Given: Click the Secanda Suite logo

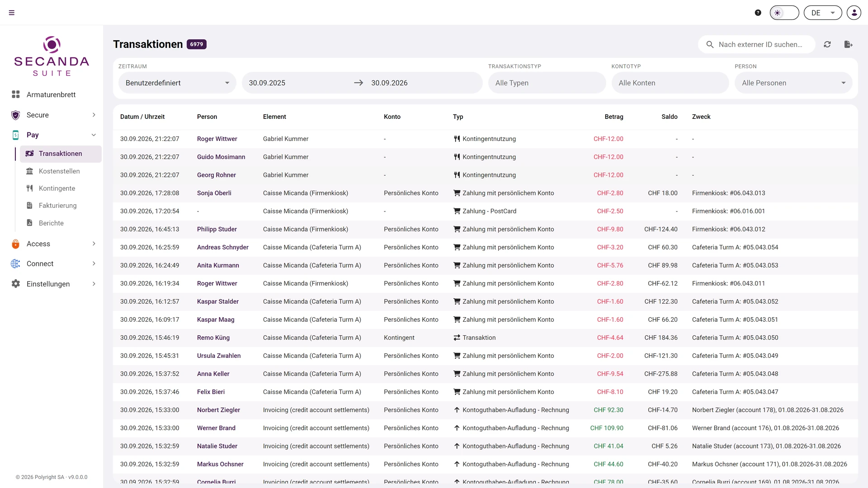Looking at the screenshot, I should 52,56.
